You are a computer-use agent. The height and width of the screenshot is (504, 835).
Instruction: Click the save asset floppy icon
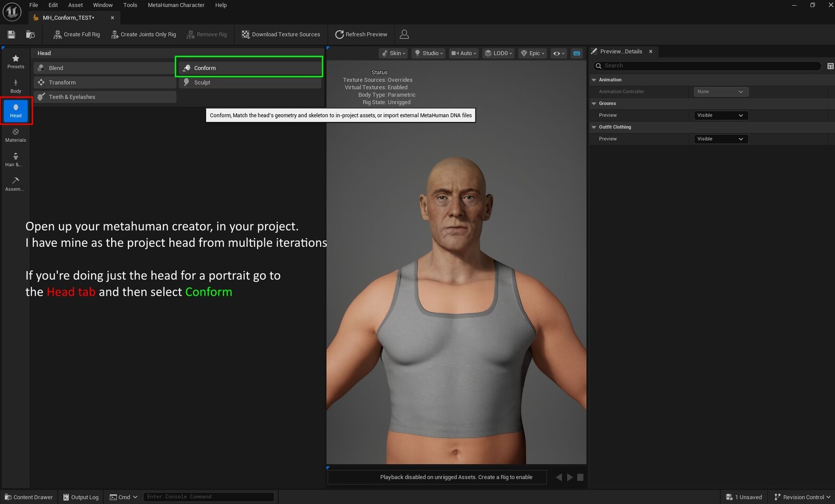tap(11, 34)
